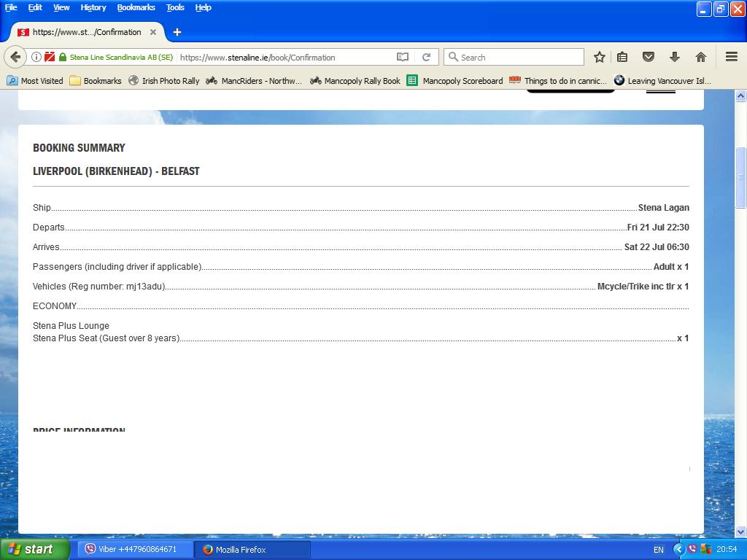Click the Stena Plus Lounge text
The image size is (747, 560).
pyautogui.click(x=71, y=326)
